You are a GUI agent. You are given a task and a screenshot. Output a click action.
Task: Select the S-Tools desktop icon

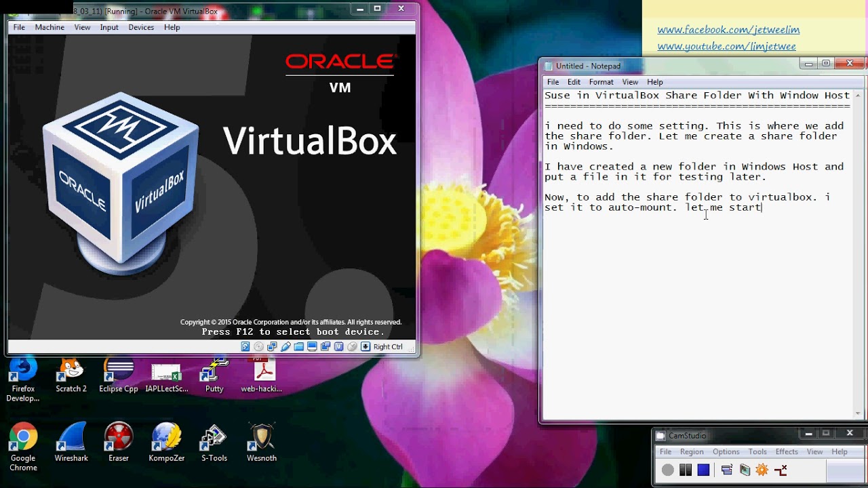214,443
